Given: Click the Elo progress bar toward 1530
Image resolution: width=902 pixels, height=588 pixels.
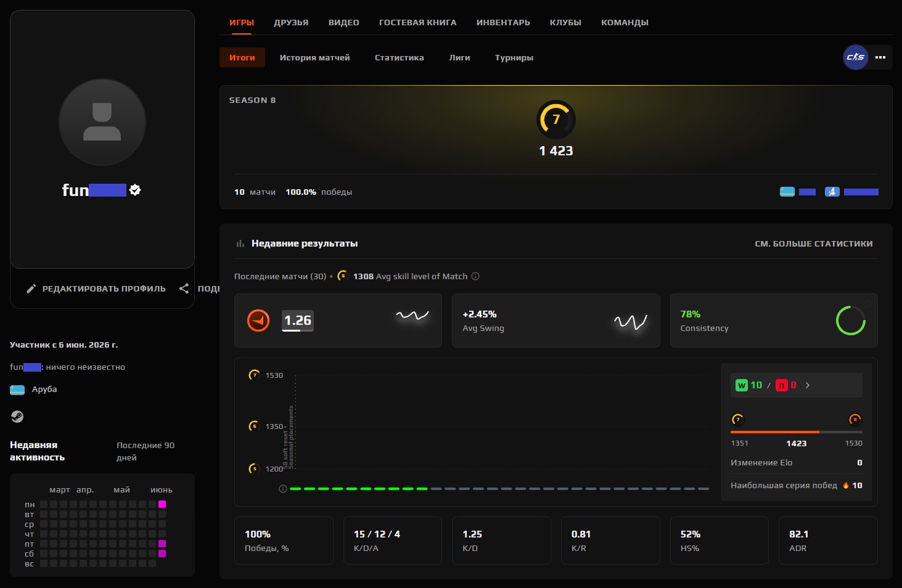Looking at the screenshot, I should tap(797, 432).
